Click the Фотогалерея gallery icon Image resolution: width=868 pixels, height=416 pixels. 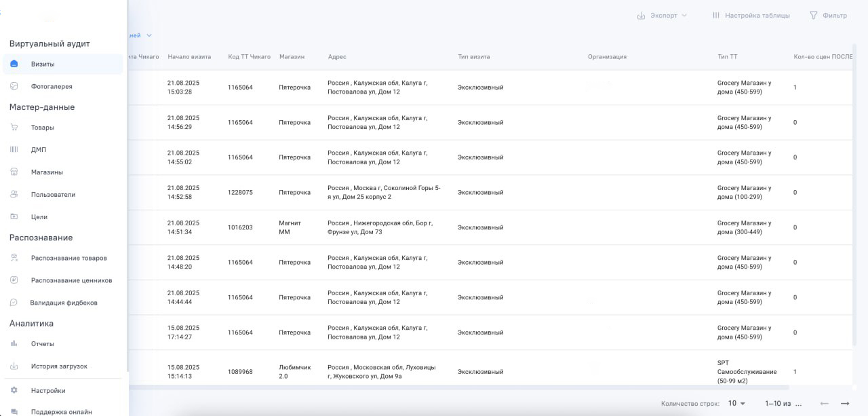14,86
